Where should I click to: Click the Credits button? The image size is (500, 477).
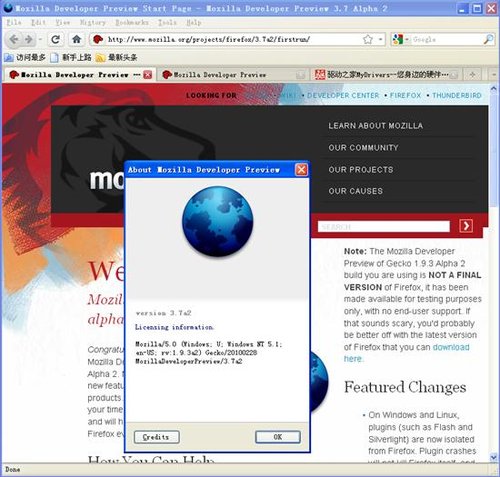tap(157, 437)
